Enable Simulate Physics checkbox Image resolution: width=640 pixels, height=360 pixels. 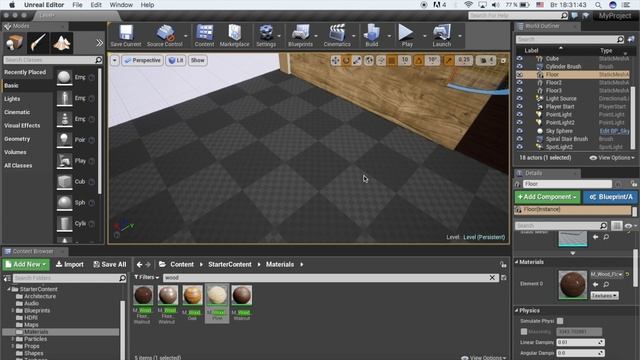(x=560, y=321)
